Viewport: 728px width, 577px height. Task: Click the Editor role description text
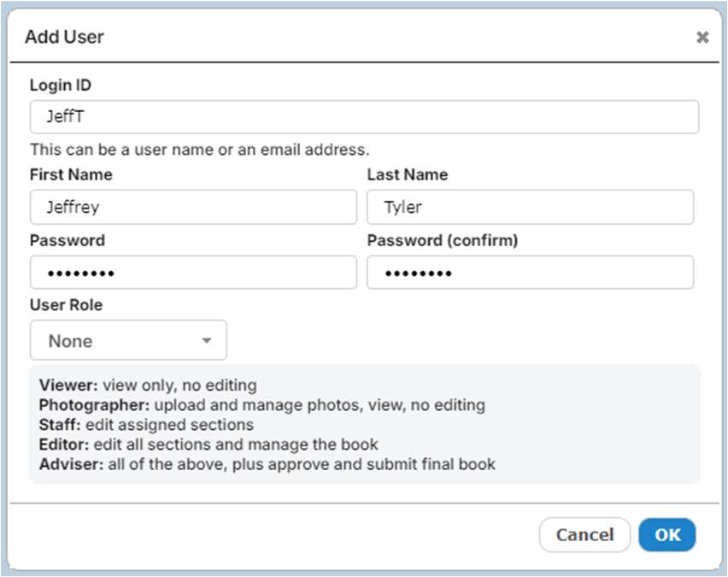tap(208, 445)
